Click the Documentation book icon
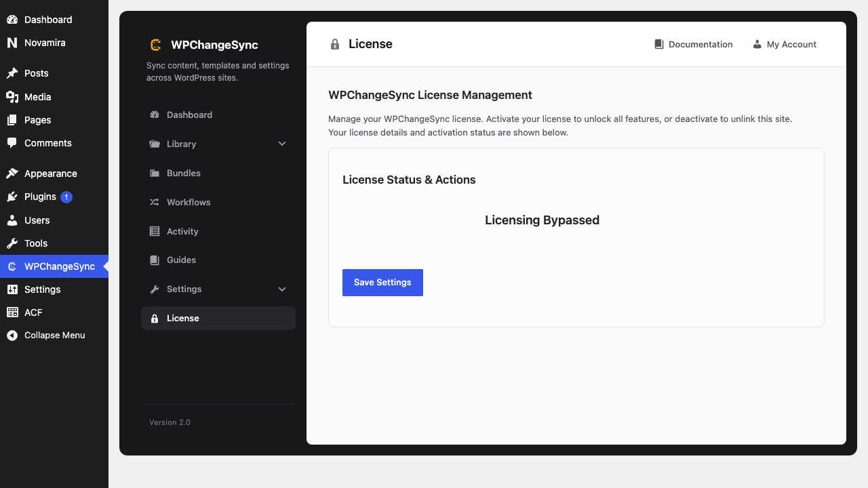 [658, 44]
